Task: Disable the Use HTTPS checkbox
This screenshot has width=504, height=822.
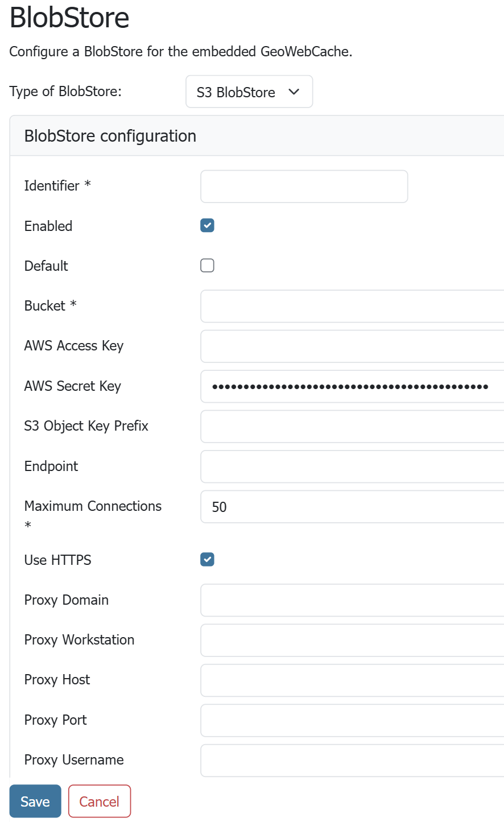Action: (207, 560)
